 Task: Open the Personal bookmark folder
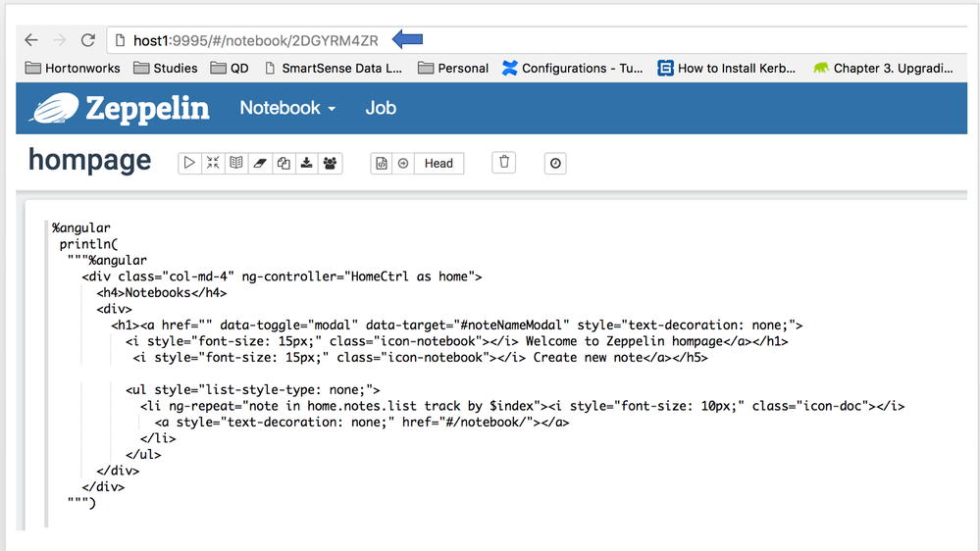coord(453,68)
